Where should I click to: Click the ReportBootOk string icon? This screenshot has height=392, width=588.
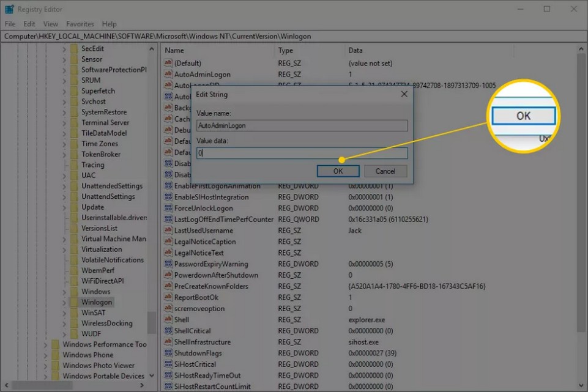point(168,297)
